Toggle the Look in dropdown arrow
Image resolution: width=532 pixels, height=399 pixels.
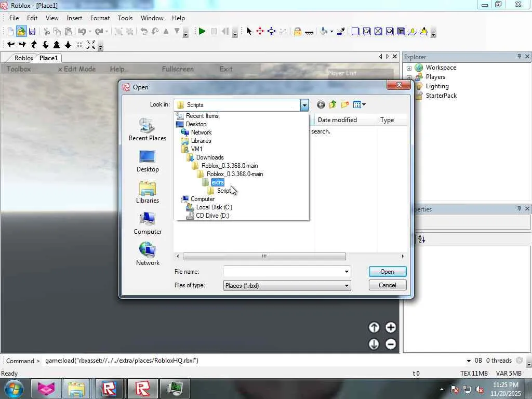[304, 105]
